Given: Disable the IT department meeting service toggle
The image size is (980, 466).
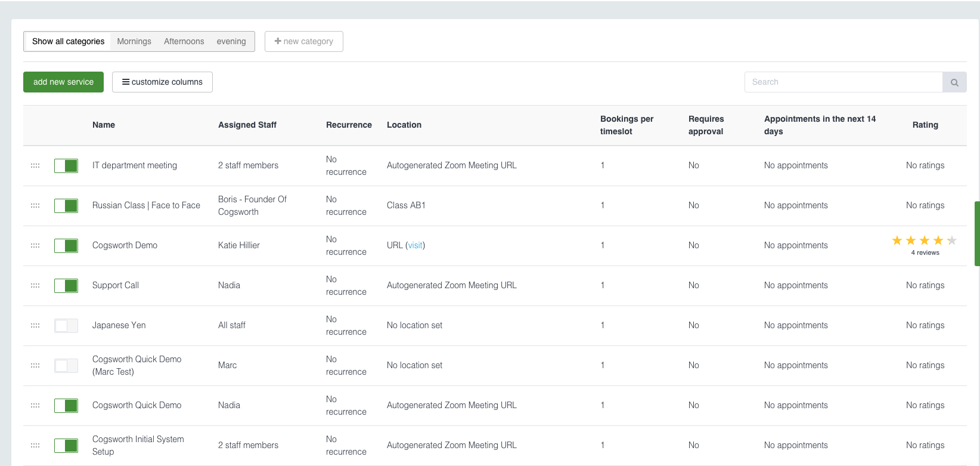Looking at the screenshot, I should pos(66,165).
